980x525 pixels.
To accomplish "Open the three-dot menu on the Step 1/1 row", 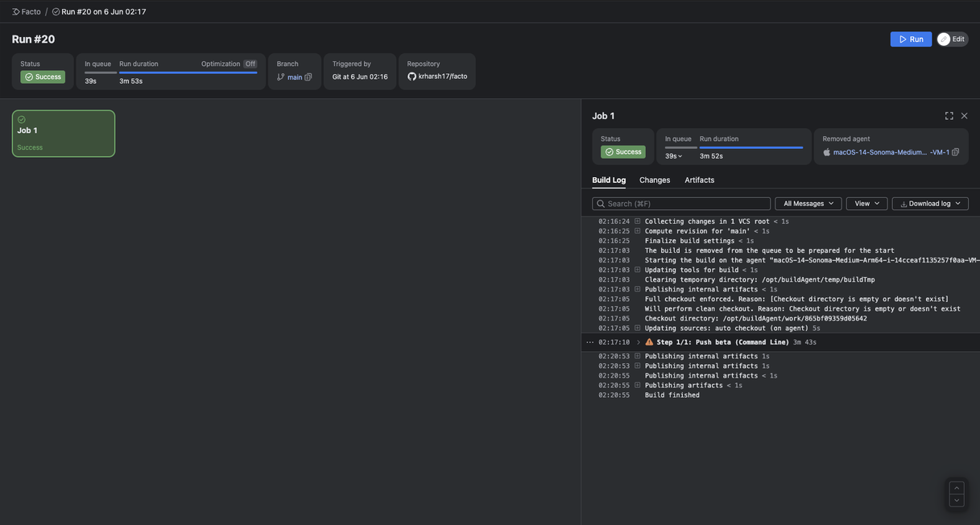I will click(590, 342).
